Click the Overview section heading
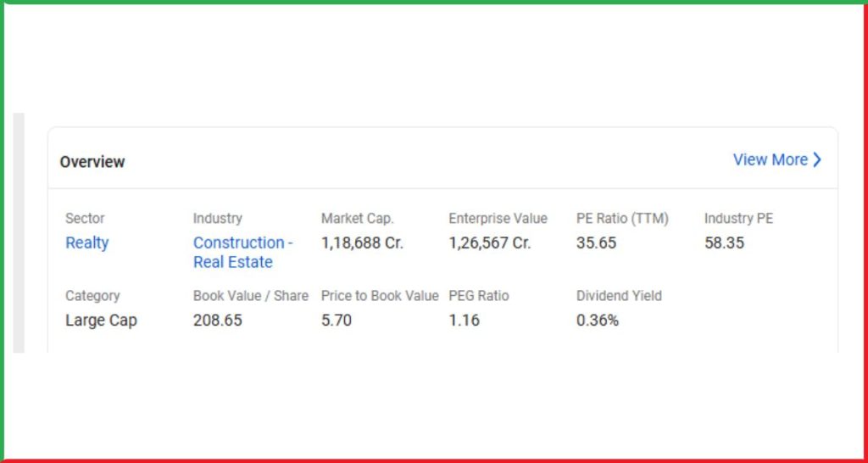This screenshot has width=868, height=463. tap(92, 162)
